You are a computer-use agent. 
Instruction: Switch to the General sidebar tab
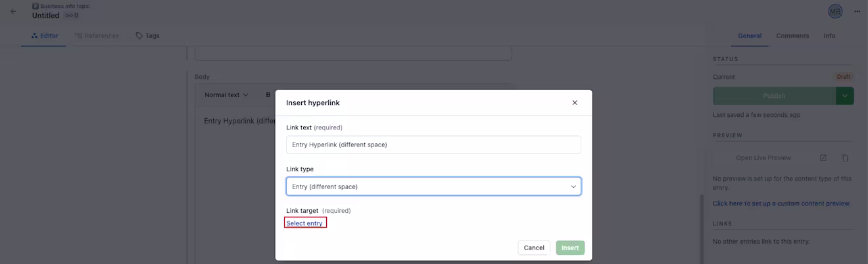tap(750, 36)
